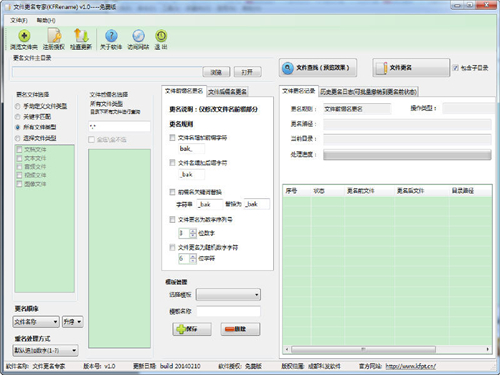
Task: Click the 更名后文件 column header
Action: tap(421, 191)
